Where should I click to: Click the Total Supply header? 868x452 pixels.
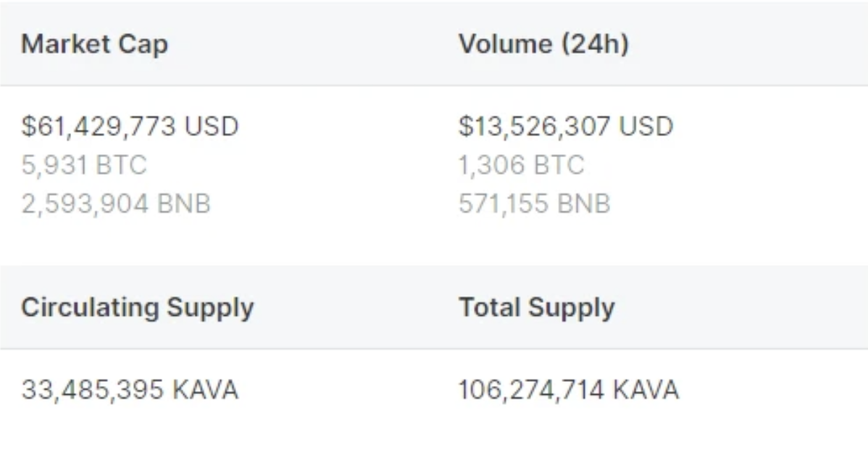537,308
